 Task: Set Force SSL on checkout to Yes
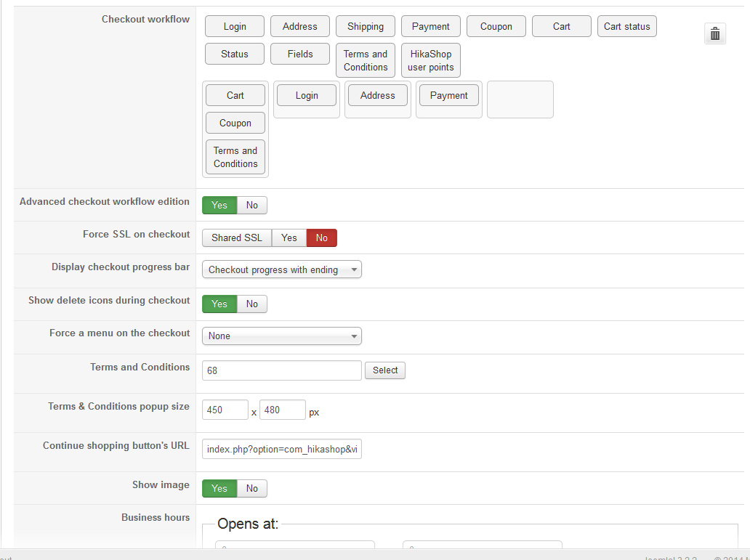[x=289, y=238]
